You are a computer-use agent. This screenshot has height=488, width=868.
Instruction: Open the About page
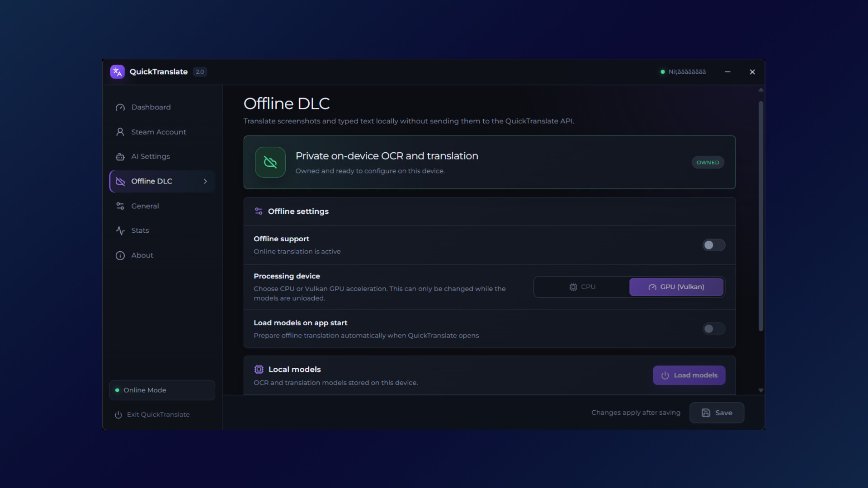162,255
